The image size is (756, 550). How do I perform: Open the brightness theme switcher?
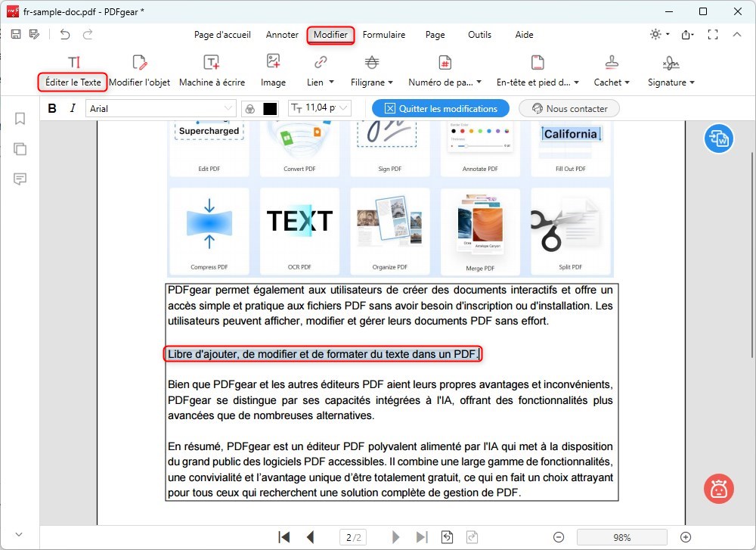[x=659, y=34]
